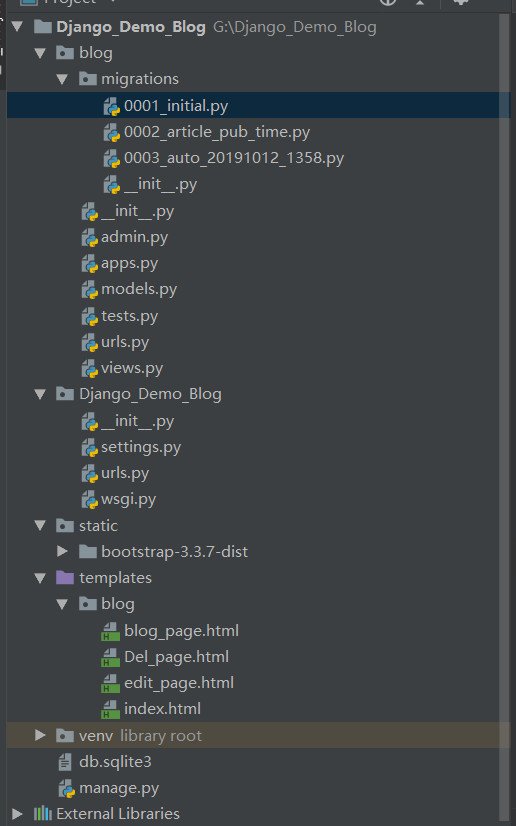Click the Python icon of settings.py

[x=90, y=447]
